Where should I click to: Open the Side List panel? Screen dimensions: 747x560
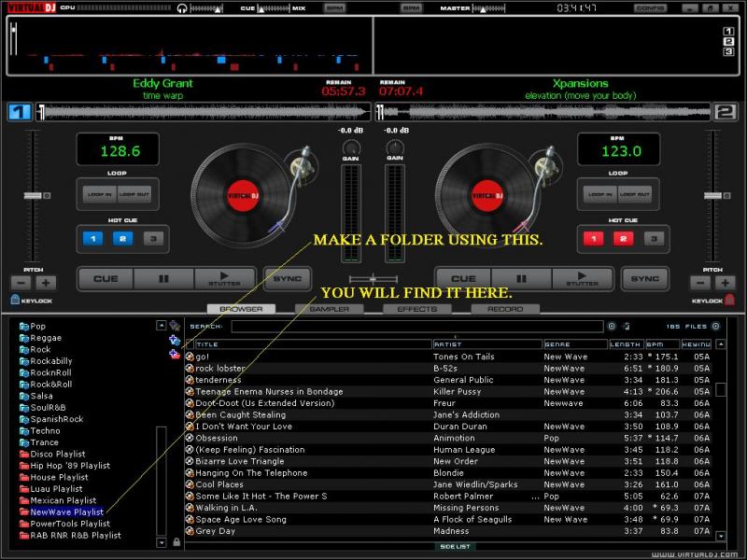pyautogui.click(x=455, y=546)
